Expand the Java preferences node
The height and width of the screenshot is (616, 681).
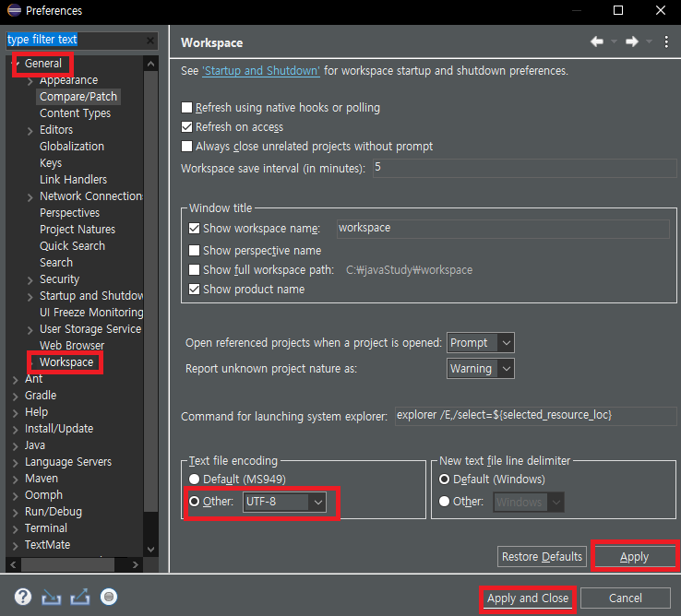[x=15, y=446]
